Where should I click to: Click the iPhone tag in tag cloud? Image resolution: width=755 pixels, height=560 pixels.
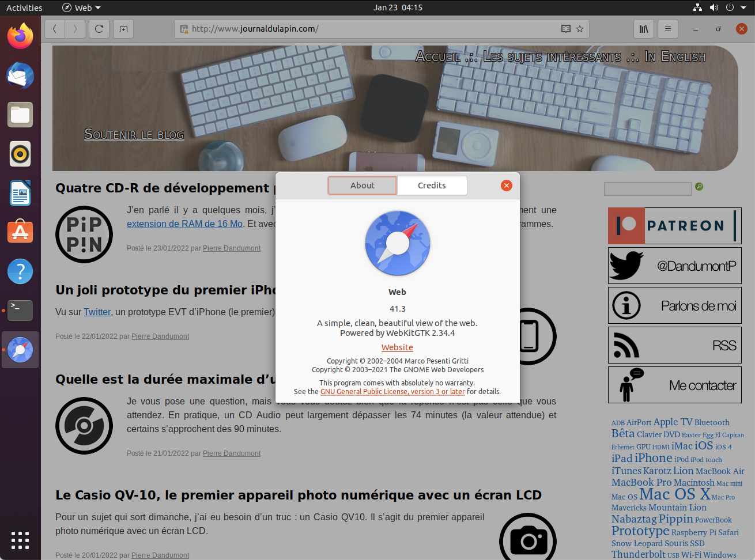(x=654, y=458)
